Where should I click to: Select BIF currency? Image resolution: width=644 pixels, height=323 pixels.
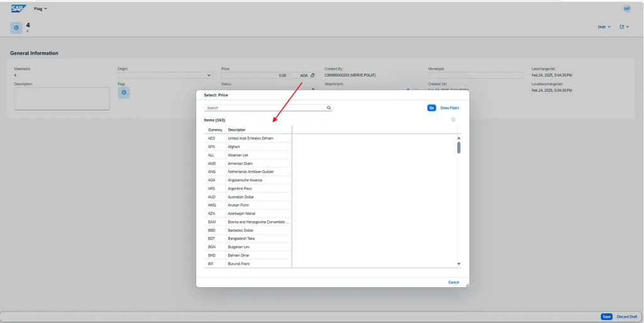click(211, 263)
